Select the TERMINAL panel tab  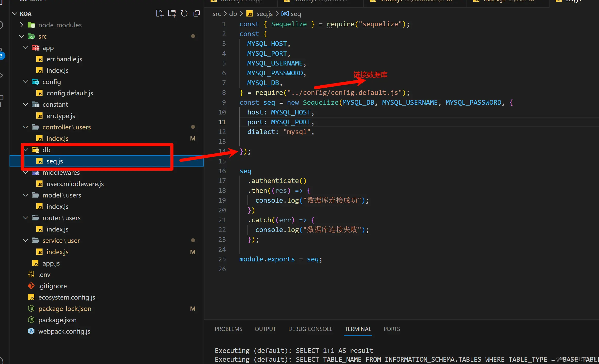(x=358, y=329)
